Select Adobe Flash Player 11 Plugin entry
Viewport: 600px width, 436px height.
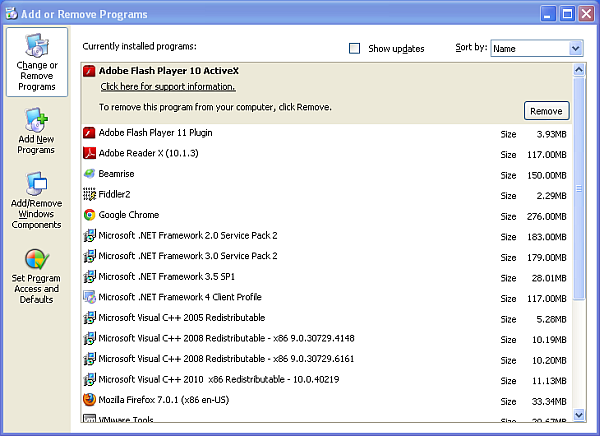click(327, 133)
